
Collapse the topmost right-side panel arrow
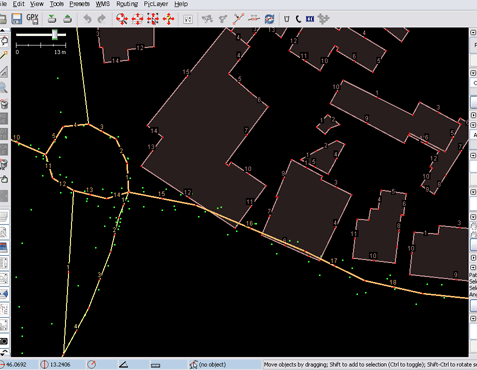click(x=473, y=32)
